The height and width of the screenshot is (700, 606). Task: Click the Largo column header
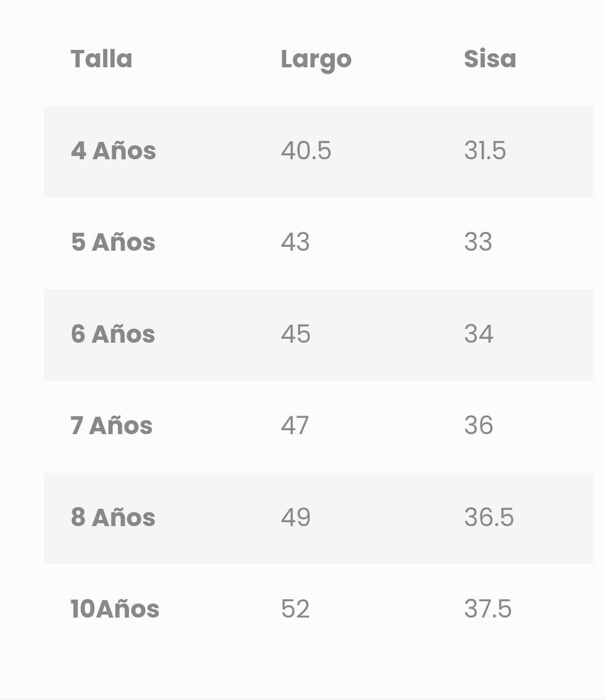[x=316, y=59]
